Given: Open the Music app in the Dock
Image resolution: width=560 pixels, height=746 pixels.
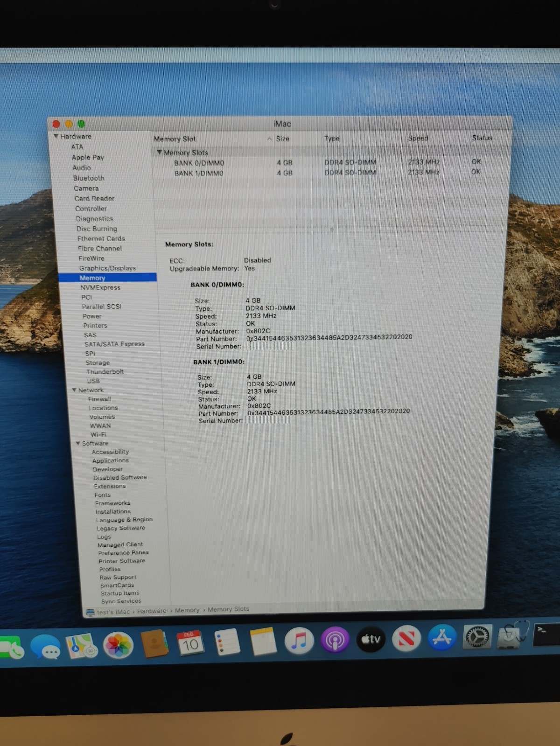Looking at the screenshot, I should click(299, 641).
